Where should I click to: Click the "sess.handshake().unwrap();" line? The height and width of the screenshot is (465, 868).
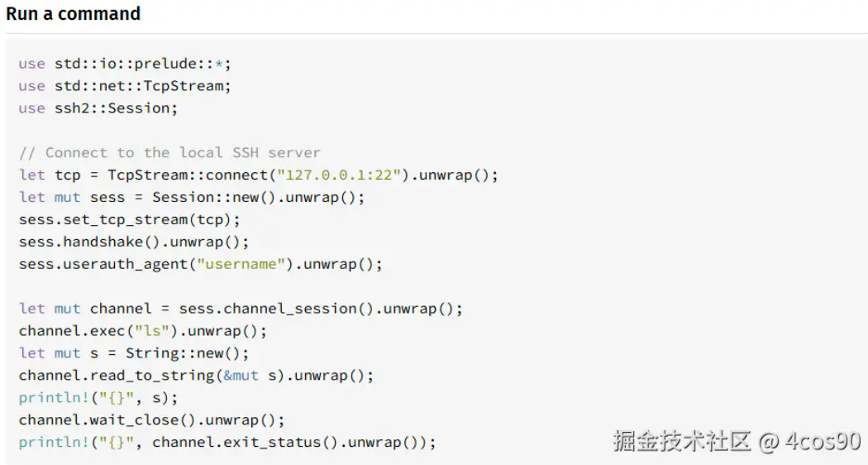tap(134, 242)
